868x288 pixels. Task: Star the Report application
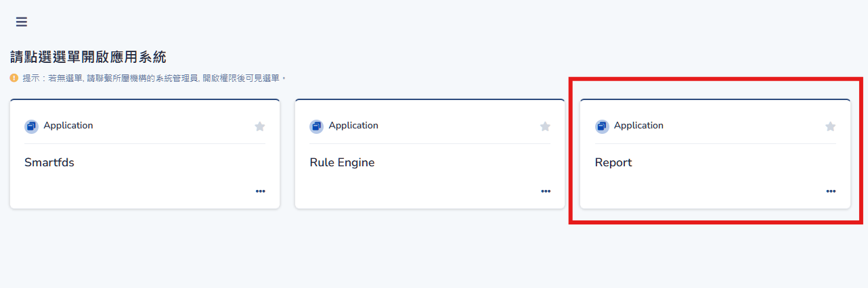tap(831, 126)
